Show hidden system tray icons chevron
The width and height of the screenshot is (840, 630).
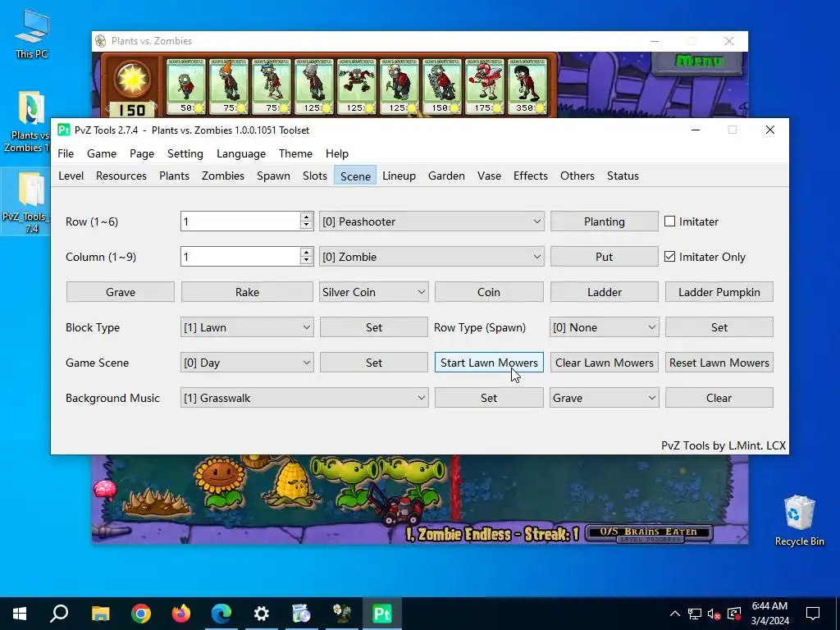coord(675,614)
